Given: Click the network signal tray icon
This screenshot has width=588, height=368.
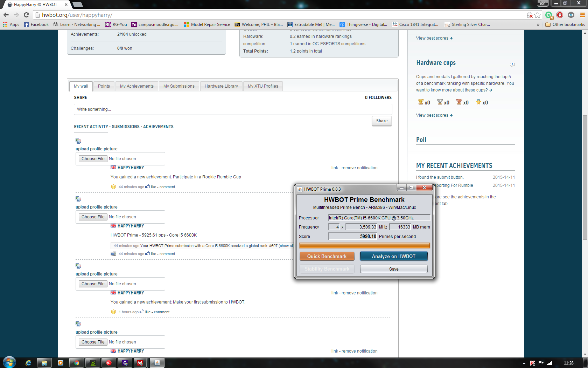Looking at the screenshot, I should coord(549,363).
